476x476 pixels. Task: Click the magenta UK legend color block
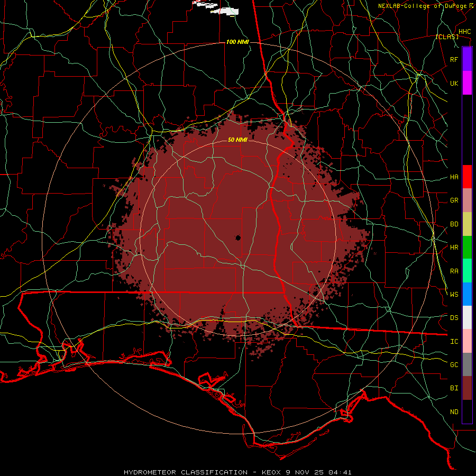(x=467, y=83)
